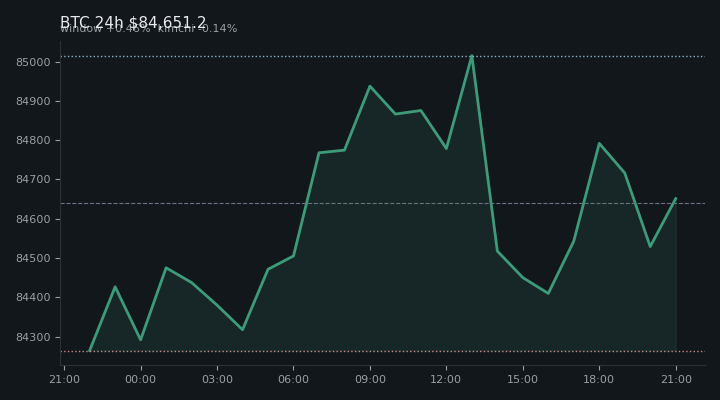
Task: Select the 84500 y-axis label
Action: tap(33, 258)
